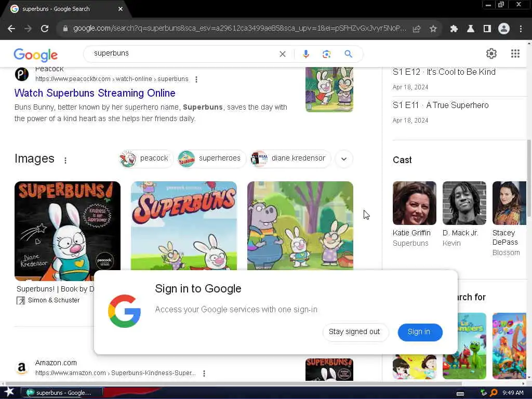Filter images by superheroes chip
The width and height of the screenshot is (532, 399).
[211, 158]
